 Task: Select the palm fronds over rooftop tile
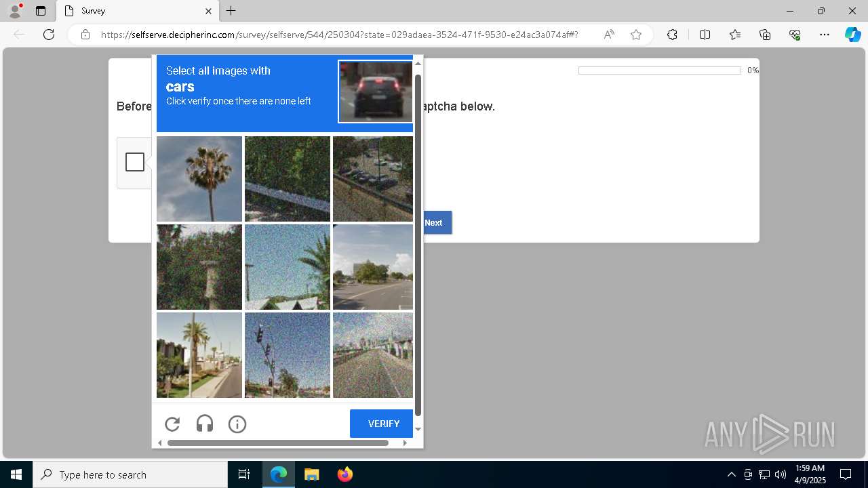(288, 267)
